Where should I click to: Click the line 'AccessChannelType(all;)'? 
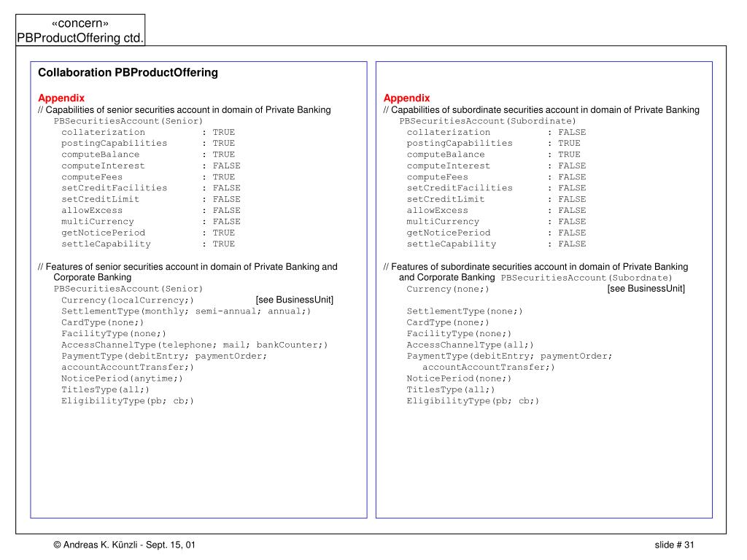click(471, 345)
